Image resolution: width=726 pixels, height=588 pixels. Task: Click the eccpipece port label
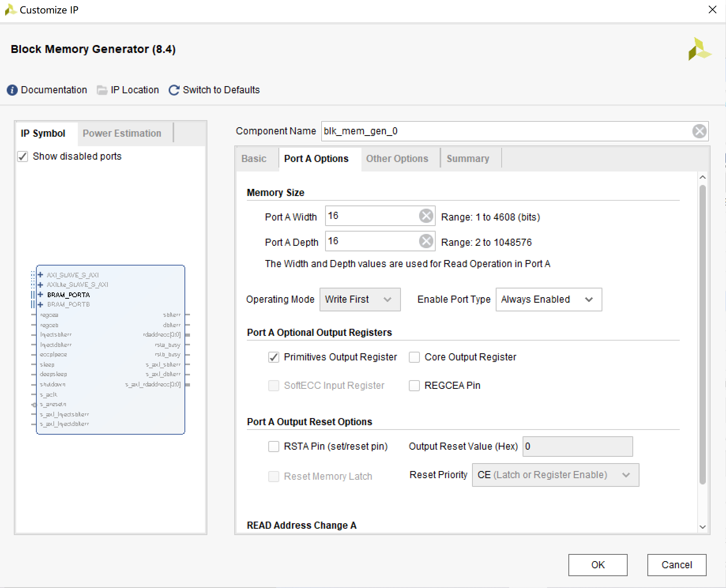pos(53,355)
